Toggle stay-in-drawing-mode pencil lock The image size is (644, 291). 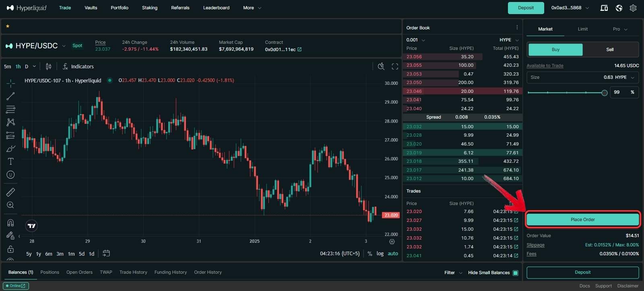11,236
